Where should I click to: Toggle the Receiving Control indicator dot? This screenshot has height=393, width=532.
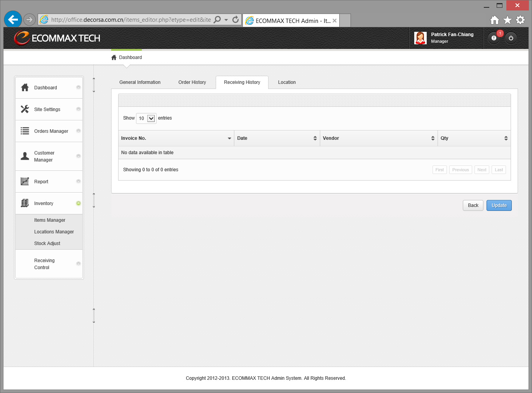pos(78,264)
